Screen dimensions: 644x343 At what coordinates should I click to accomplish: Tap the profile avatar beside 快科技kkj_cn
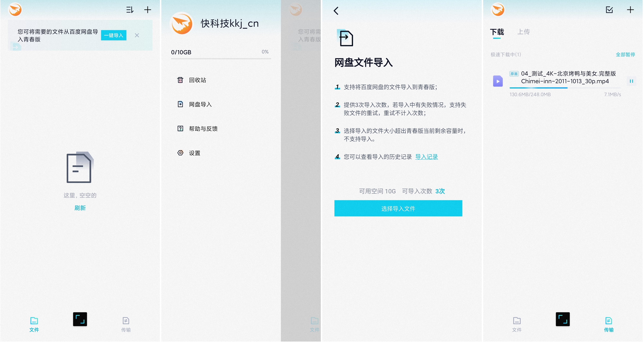pyautogui.click(x=181, y=23)
